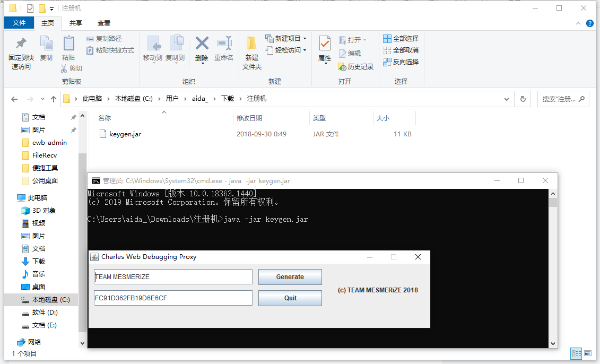This screenshot has height=364, width=600.
Task: Go back with left arrow
Action: pyautogui.click(x=14, y=99)
